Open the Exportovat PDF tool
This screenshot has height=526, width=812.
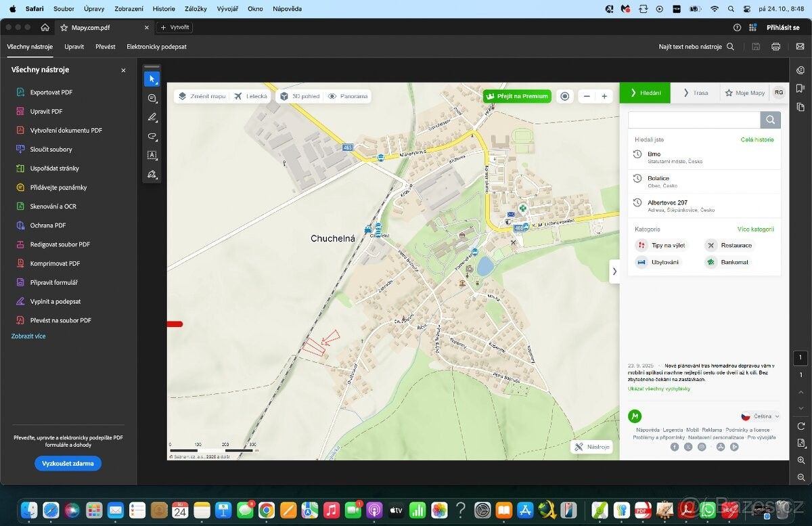click(x=51, y=93)
